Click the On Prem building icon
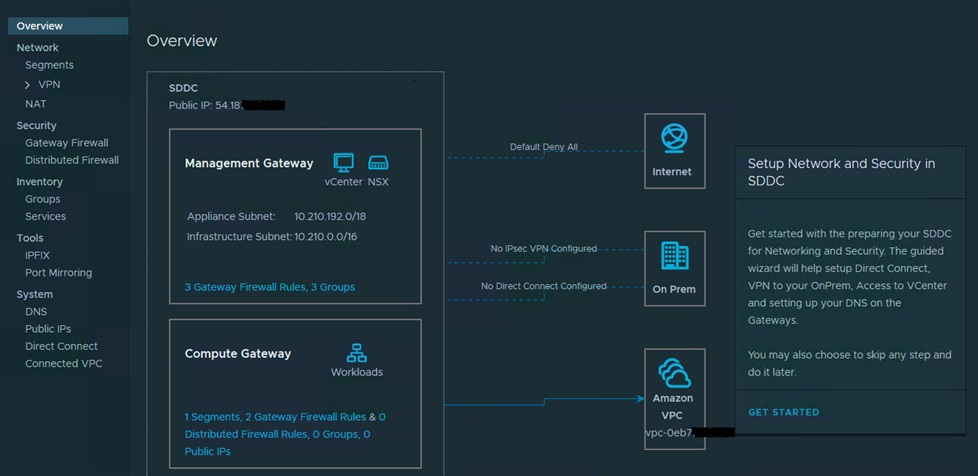This screenshot has height=476, width=978. [x=674, y=256]
